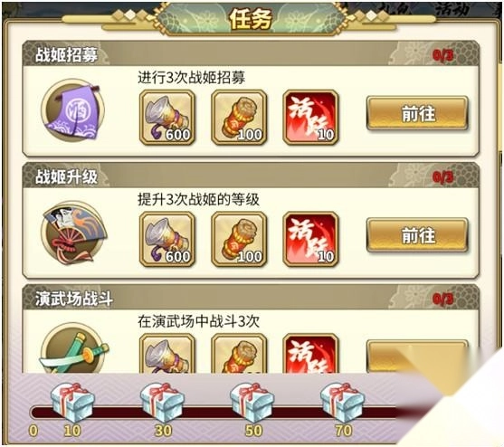Image resolution: width=504 pixels, height=447 pixels.
Task: Tap the 600 silver scroll reward in 战姬升级
Action: (167, 240)
